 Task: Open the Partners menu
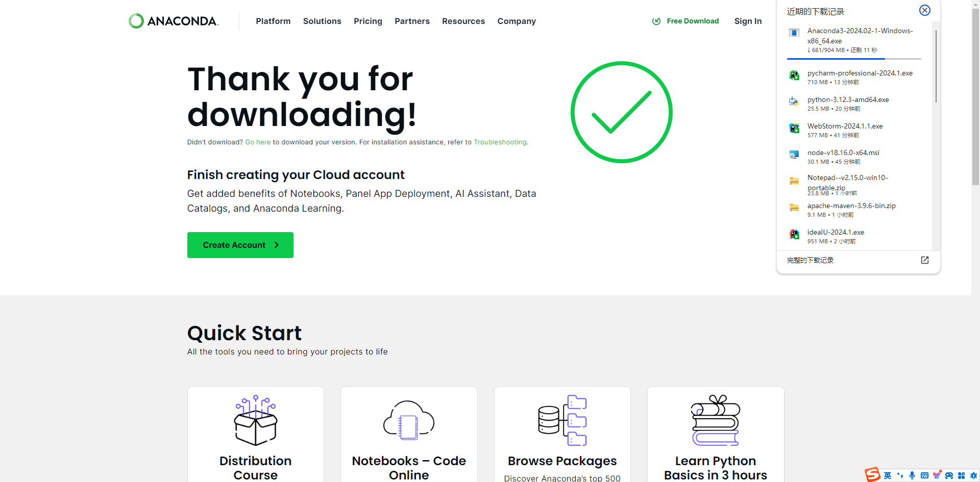[x=412, y=21]
